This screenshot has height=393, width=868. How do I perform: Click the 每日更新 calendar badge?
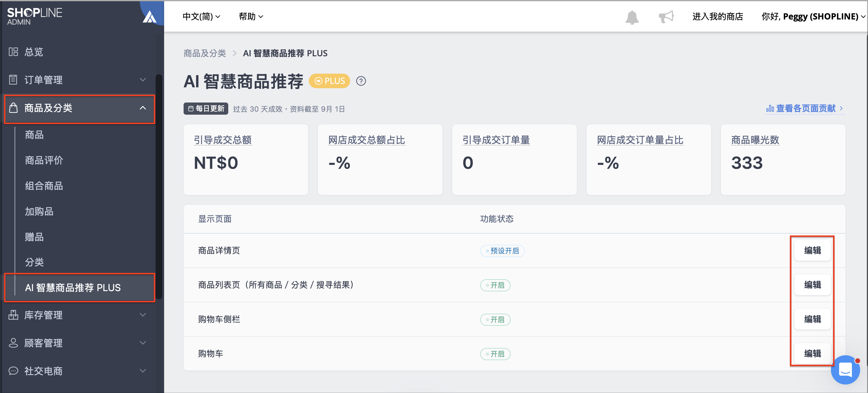click(x=206, y=109)
